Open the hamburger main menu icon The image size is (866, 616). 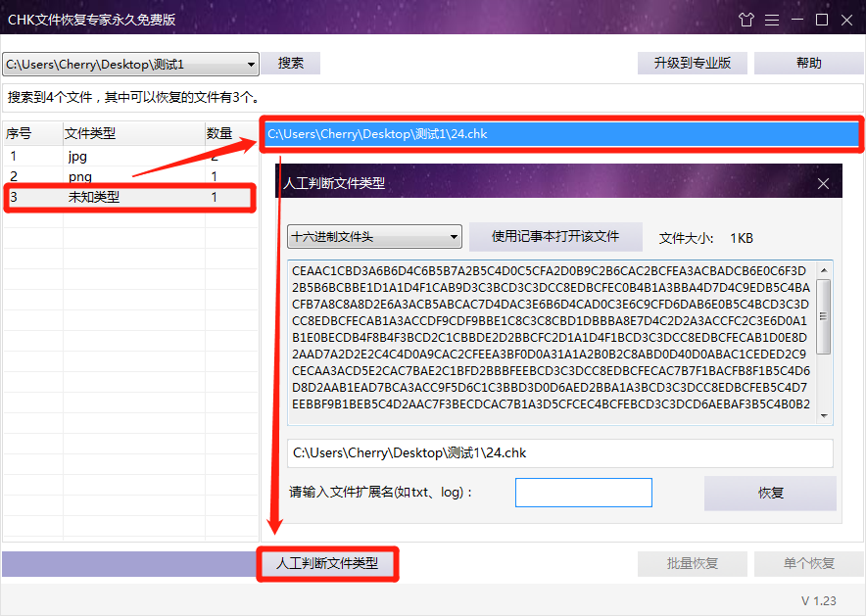[773, 19]
